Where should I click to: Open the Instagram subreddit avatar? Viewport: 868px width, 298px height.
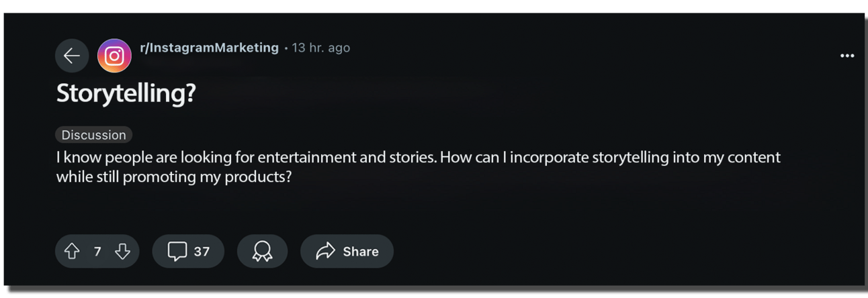coord(114,56)
